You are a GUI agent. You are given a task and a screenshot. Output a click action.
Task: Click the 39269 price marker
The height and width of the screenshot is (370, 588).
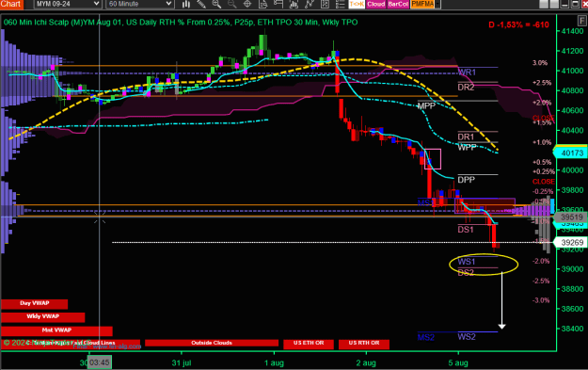coord(570,242)
